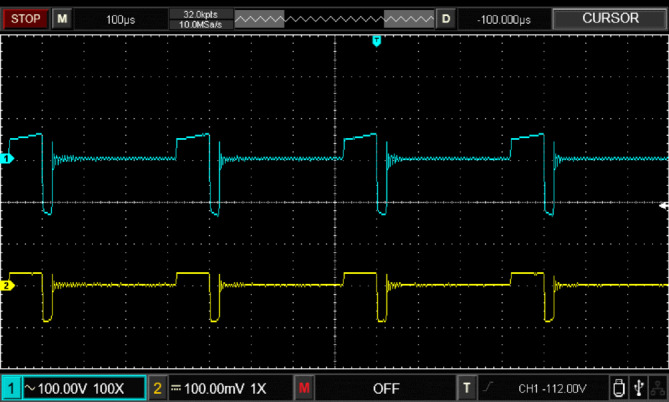Click the channel 2 100.00mV 1X scale
Screen dimensions: 669x402
pyautogui.click(x=225, y=389)
